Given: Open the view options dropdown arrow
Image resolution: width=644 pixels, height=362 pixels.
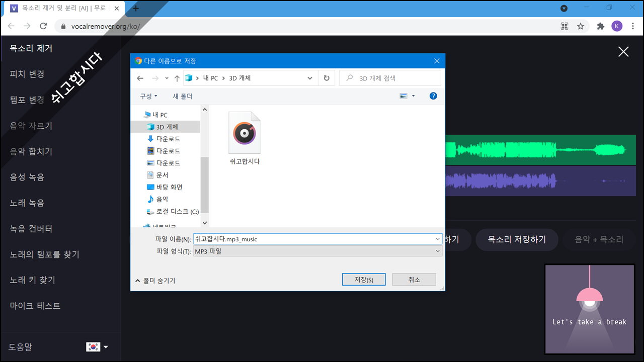Looking at the screenshot, I should [x=414, y=96].
